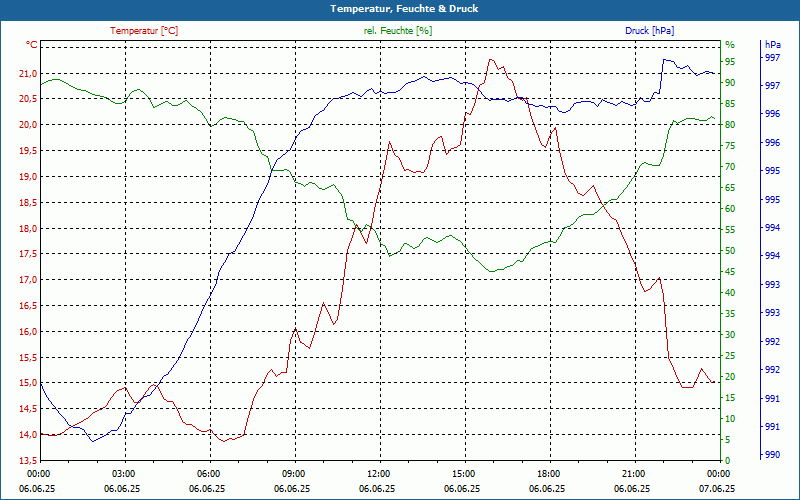Click the blue '990' pressure axis value
Image resolution: width=800 pixels, height=500 pixels.
pyautogui.click(x=772, y=455)
